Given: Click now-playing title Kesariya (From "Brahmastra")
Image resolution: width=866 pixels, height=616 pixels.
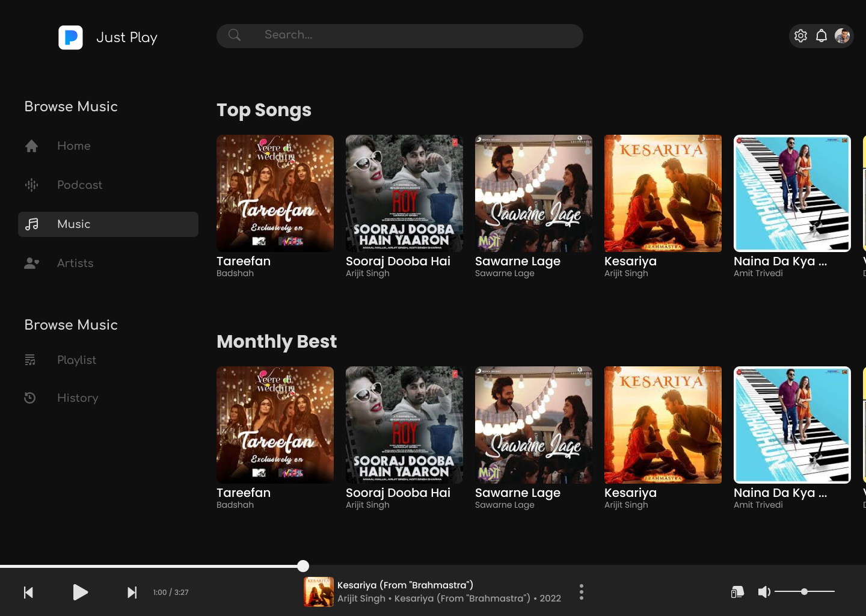Looking at the screenshot, I should 405,585.
